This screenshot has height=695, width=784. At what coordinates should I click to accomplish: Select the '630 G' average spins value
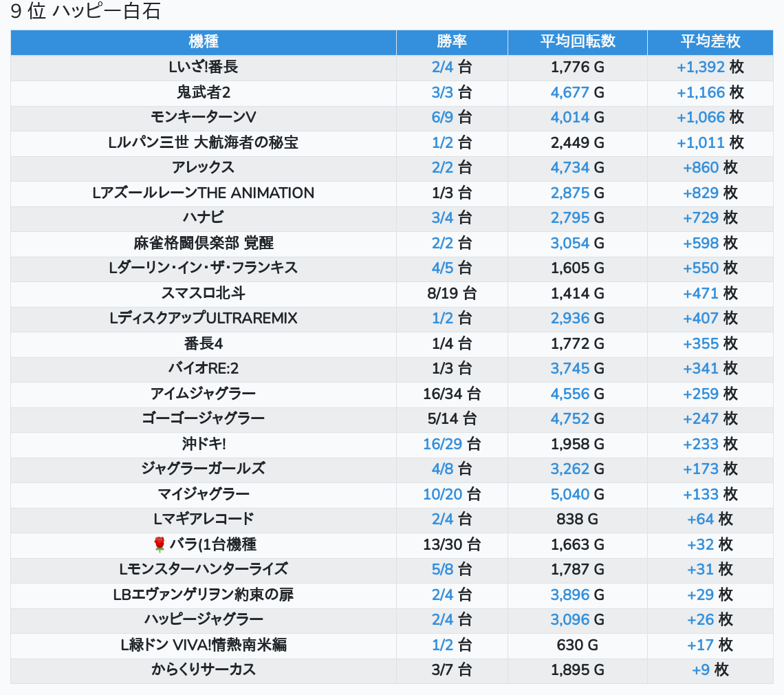[x=578, y=645]
